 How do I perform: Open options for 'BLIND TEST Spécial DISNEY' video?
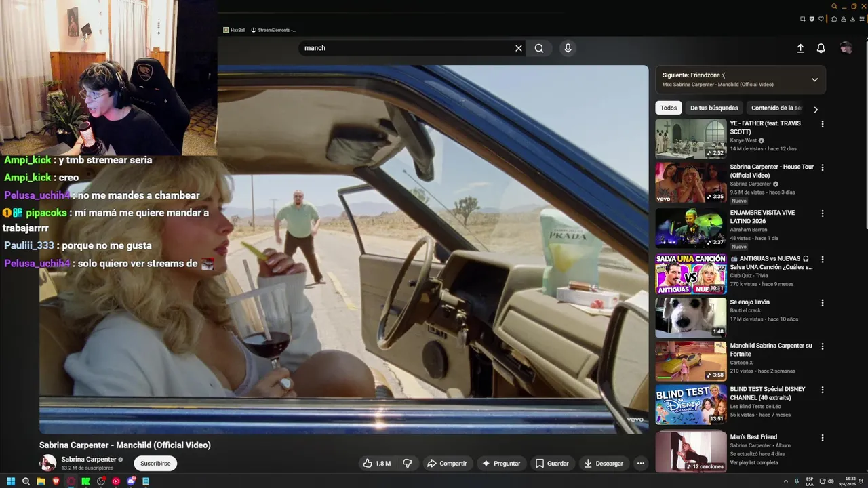point(823,390)
